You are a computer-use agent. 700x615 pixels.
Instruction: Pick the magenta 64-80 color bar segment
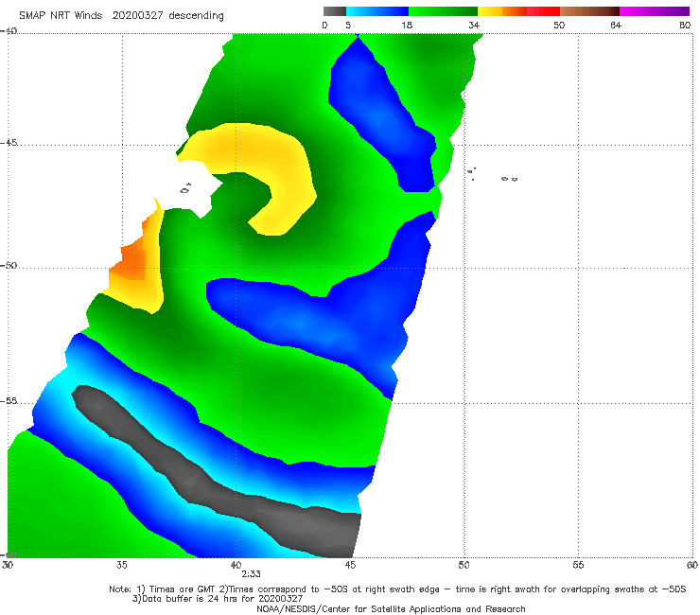(x=655, y=11)
